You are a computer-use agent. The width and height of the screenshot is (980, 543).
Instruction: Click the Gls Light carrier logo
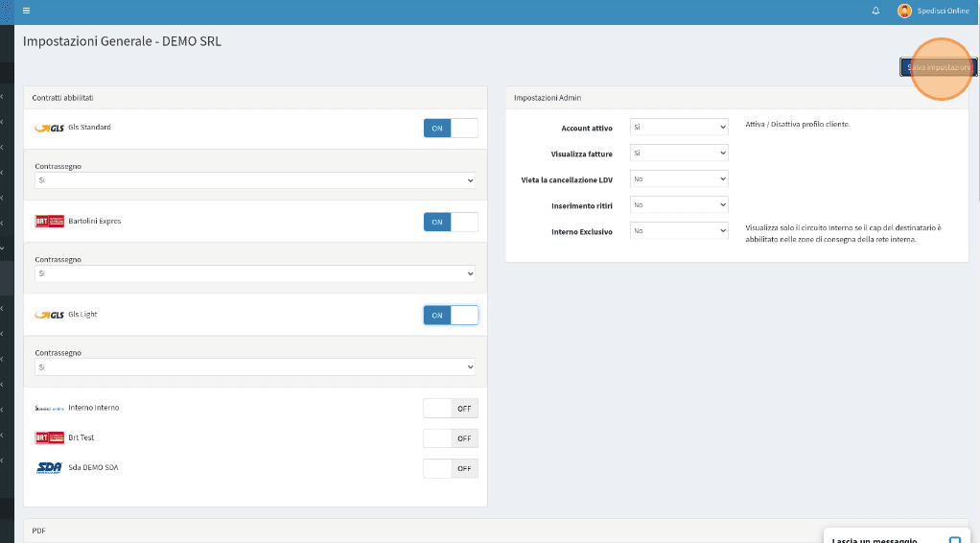[49, 315]
